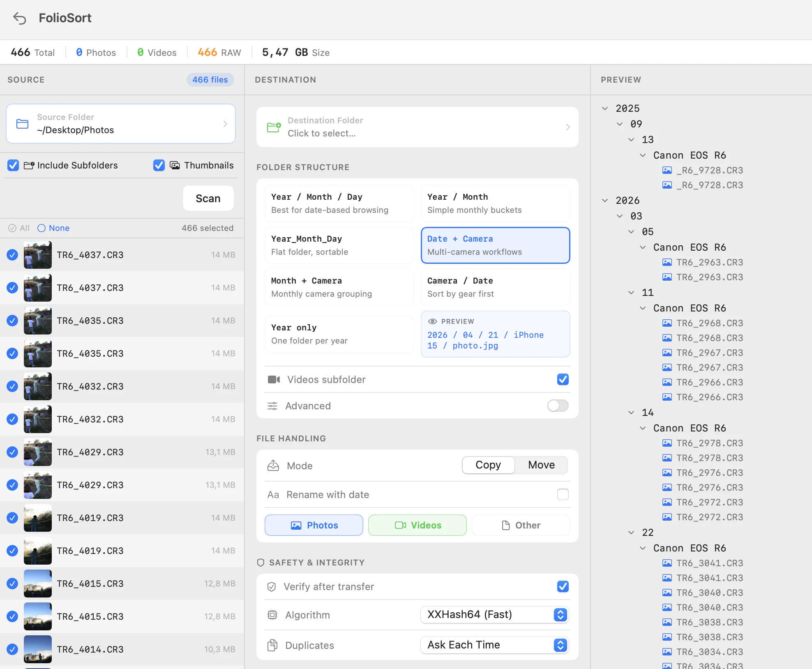The image size is (812, 669).
Task: Select Month + Camera structure
Action: tap(339, 287)
